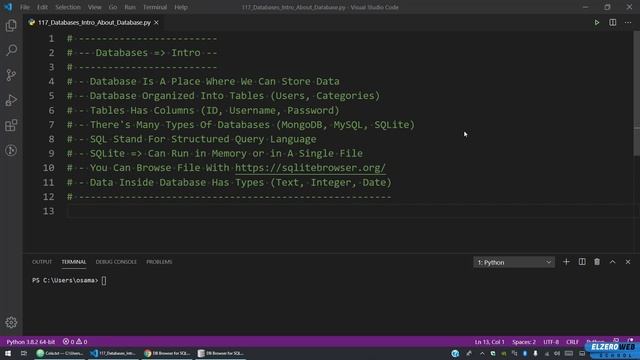
Task: Split the editor to the right
Action: 613,22
